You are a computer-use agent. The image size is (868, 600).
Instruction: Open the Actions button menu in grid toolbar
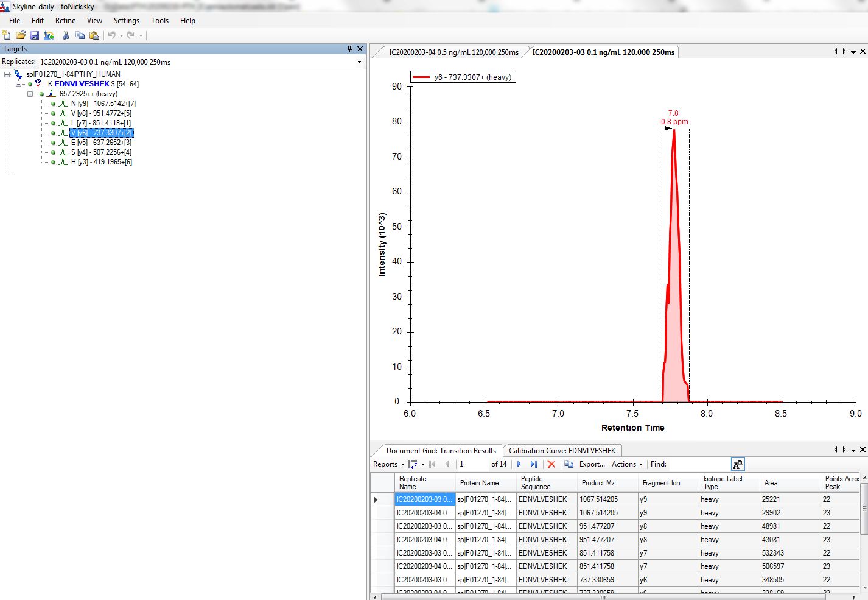pos(627,464)
